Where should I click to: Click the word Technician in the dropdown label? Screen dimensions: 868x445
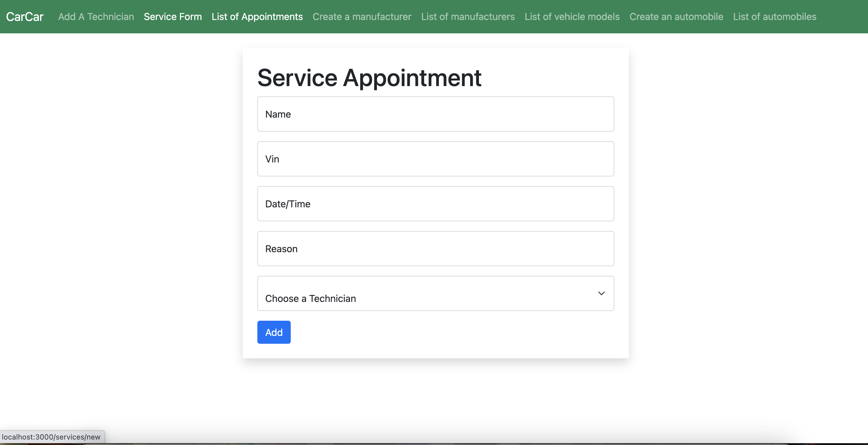332,299
